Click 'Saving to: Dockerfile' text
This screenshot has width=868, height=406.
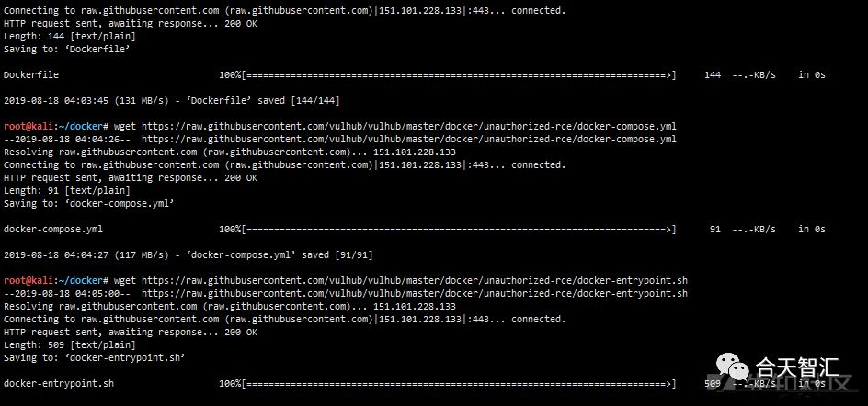pyautogui.click(x=66, y=50)
